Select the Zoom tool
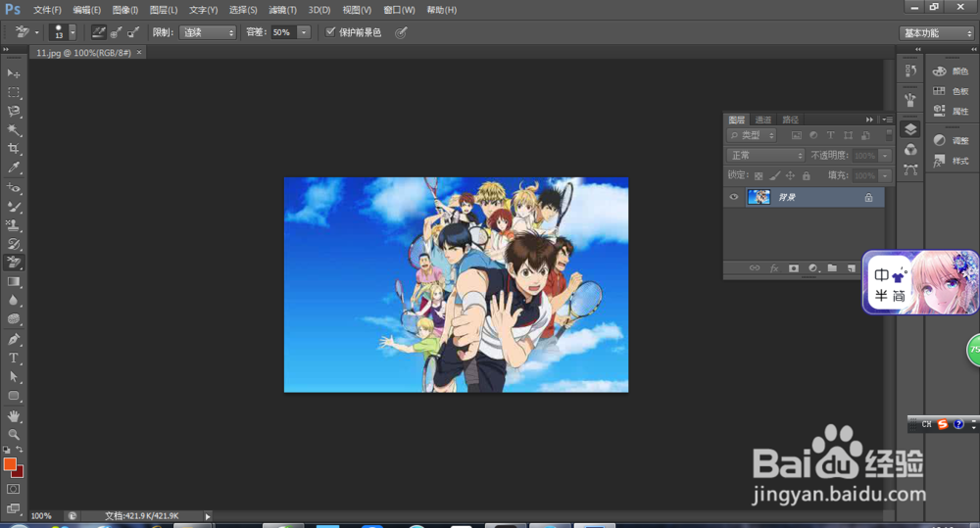This screenshot has width=980, height=528. [13, 435]
